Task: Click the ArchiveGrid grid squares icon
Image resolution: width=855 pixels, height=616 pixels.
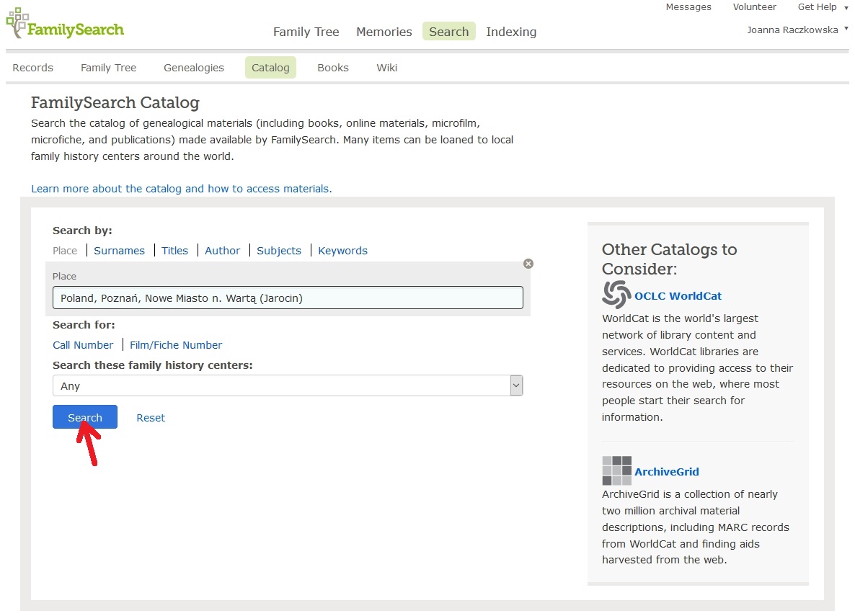Action: (x=616, y=470)
